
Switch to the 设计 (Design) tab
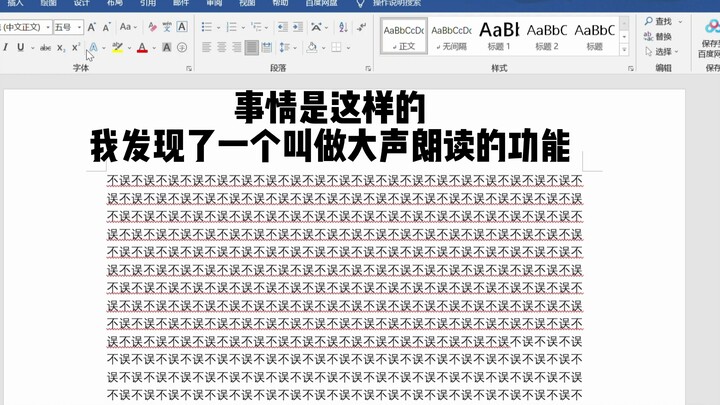81,3
